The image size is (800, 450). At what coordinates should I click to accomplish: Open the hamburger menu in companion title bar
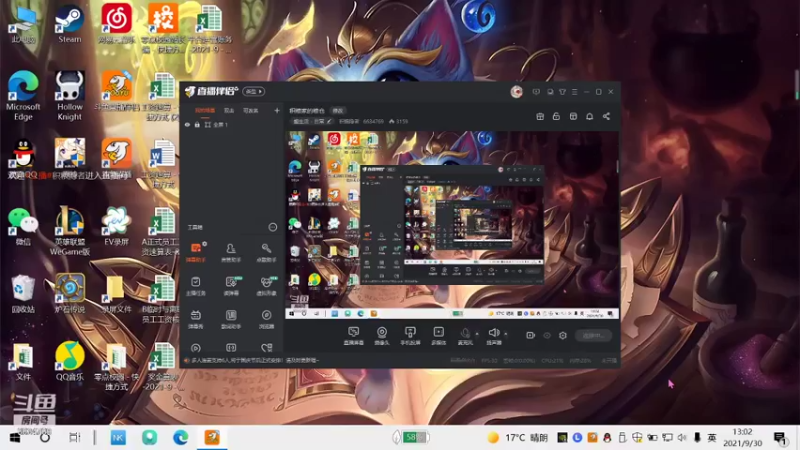[x=574, y=92]
